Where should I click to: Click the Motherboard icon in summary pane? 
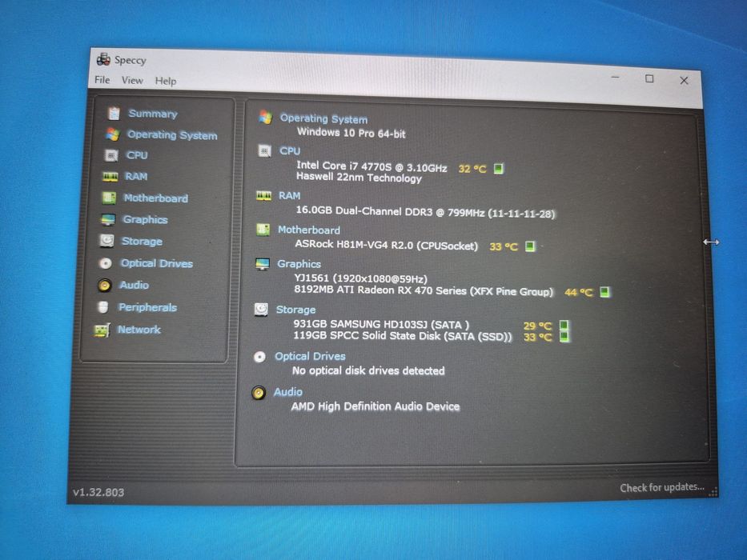tap(263, 230)
